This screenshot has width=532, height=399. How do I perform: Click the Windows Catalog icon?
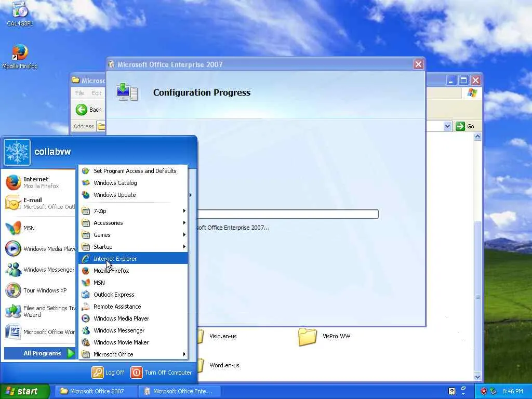click(x=86, y=183)
